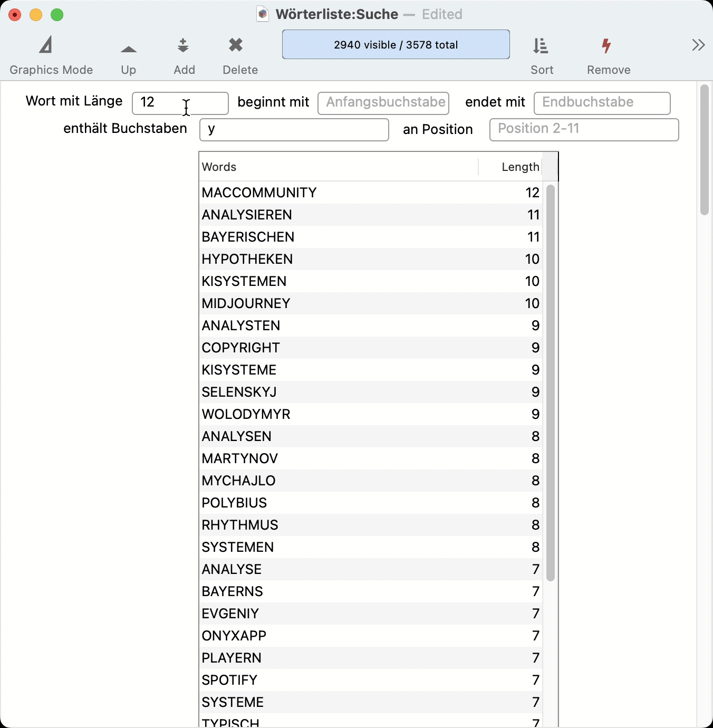Select the WOLODYMYR row
This screenshot has width=713, height=728.
point(371,414)
